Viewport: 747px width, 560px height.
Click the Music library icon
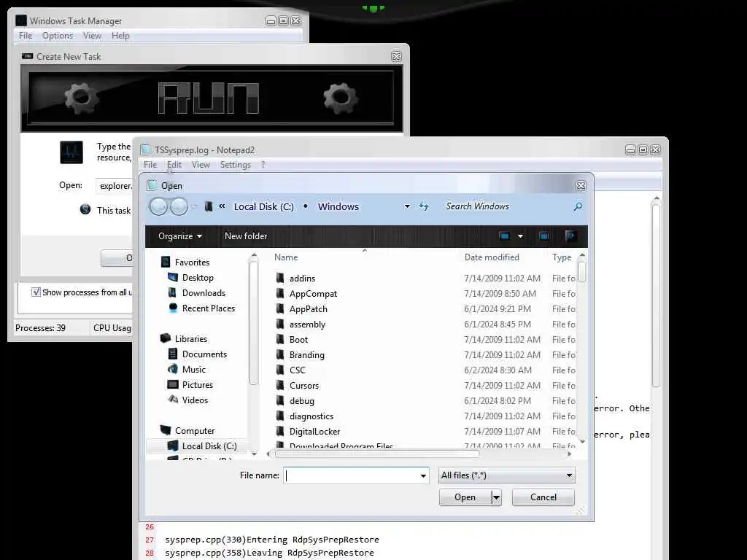coord(172,369)
